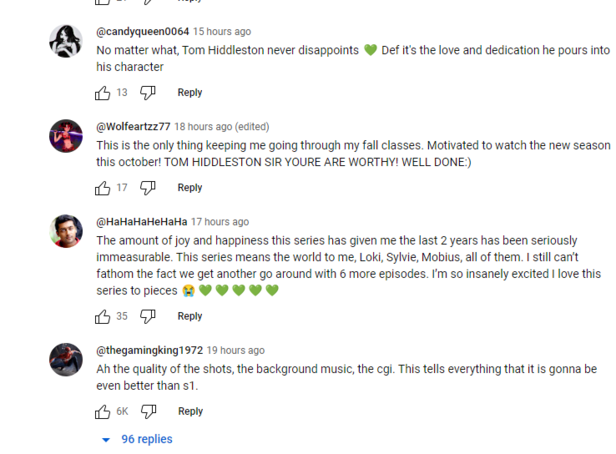
Task: Reply to @Wolfeartzz77's comment
Action: [190, 188]
